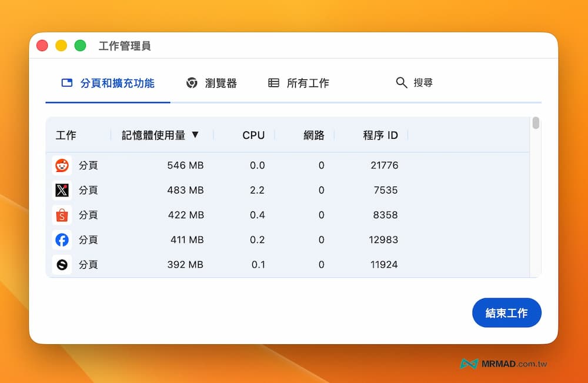Click the black circular favicon in the bottom row
The image size is (588, 383).
pos(62,264)
